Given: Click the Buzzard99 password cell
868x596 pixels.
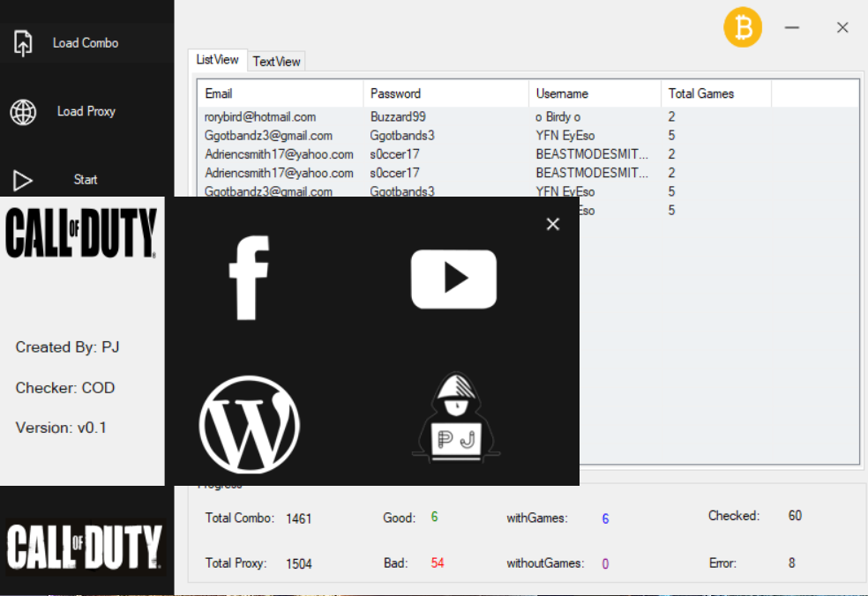Looking at the screenshot, I should [x=398, y=116].
